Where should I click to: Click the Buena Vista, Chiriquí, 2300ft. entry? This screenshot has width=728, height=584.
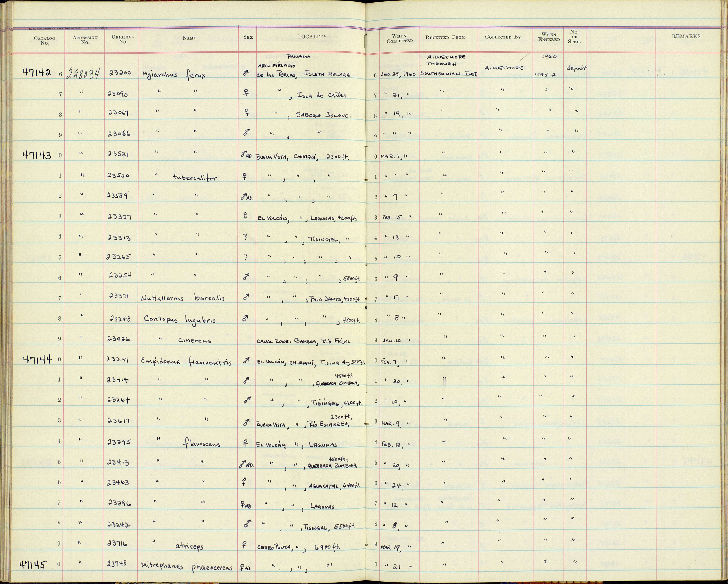(303, 157)
